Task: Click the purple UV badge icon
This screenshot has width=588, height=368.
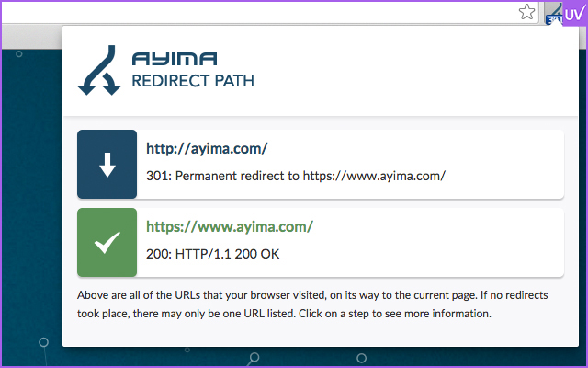Action: point(574,12)
